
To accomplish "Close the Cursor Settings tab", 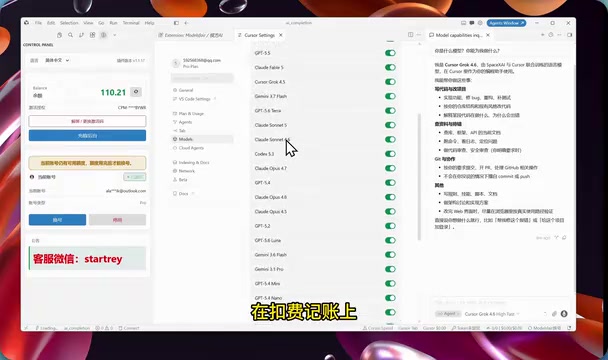I will [x=281, y=35].
